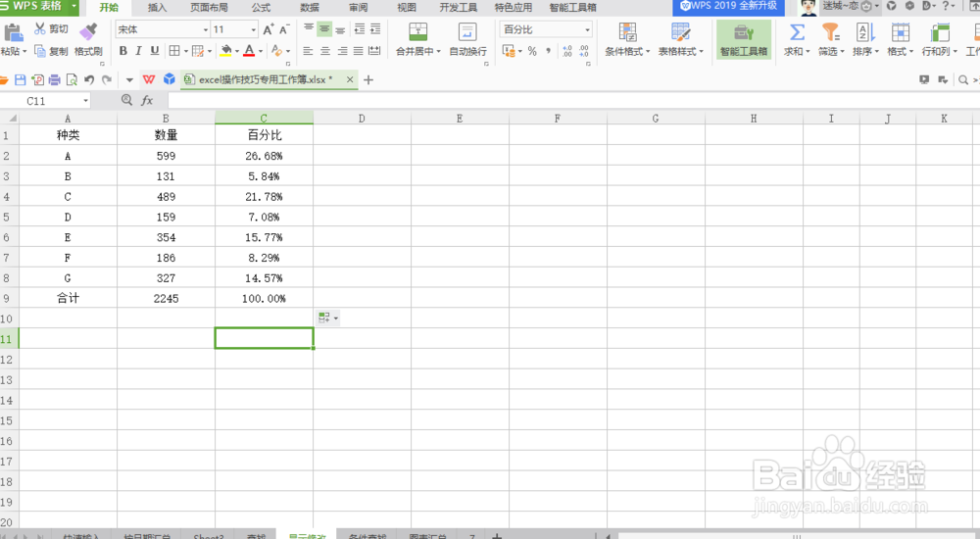Image resolution: width=980 pixels, height=539 pixels.
Task: Click Merge and Center (合并居中) icon
Action: tap(417, 31)
